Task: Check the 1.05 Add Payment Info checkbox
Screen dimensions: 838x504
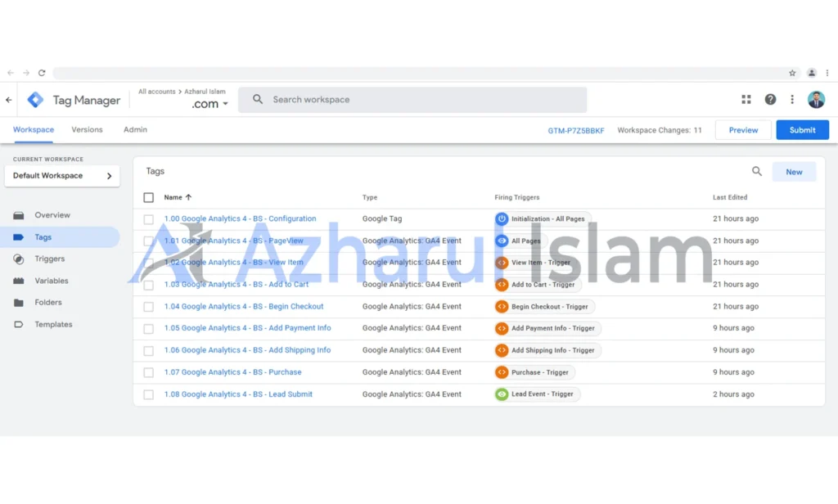Action: [x=149, y=329]
